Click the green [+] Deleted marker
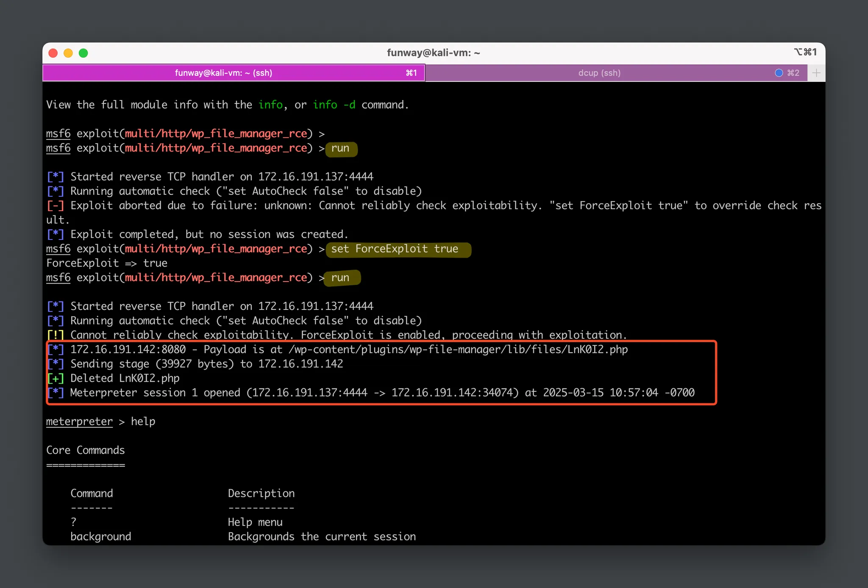The height and width of the screenshot is (588, 868). [x=56, y=378]
